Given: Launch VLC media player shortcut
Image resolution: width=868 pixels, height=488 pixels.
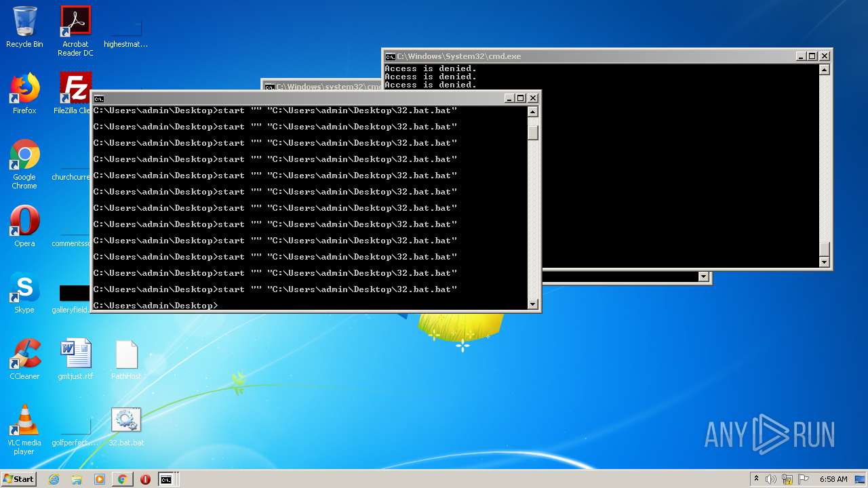Looking at the screenshot, I should 24,430.
